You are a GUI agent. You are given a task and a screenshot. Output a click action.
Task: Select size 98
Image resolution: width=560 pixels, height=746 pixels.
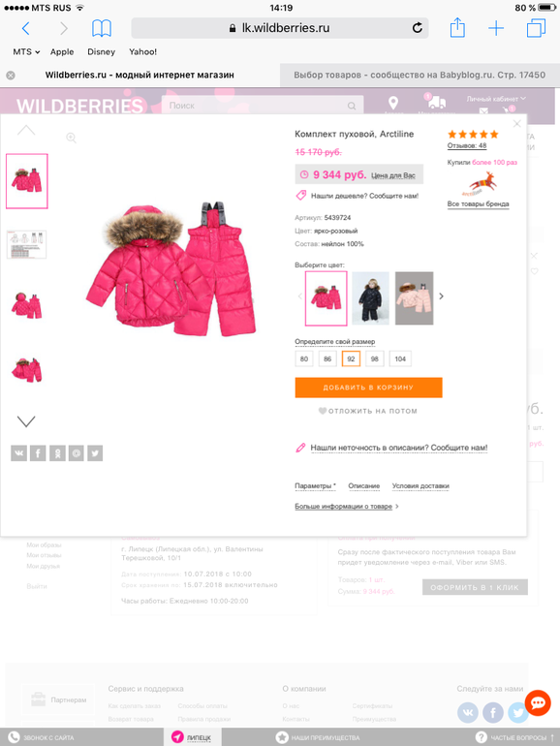[374, 358]
